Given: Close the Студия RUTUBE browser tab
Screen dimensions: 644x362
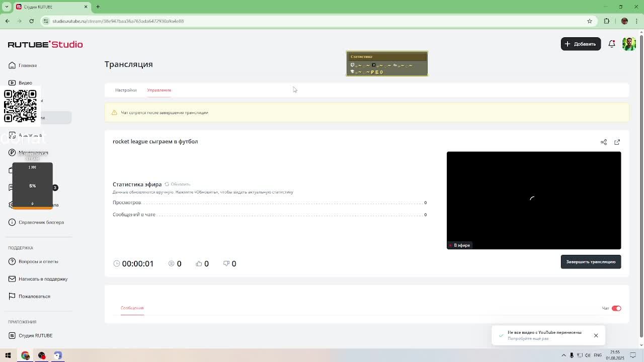Looking at the screenshot, I should (86, 7).
